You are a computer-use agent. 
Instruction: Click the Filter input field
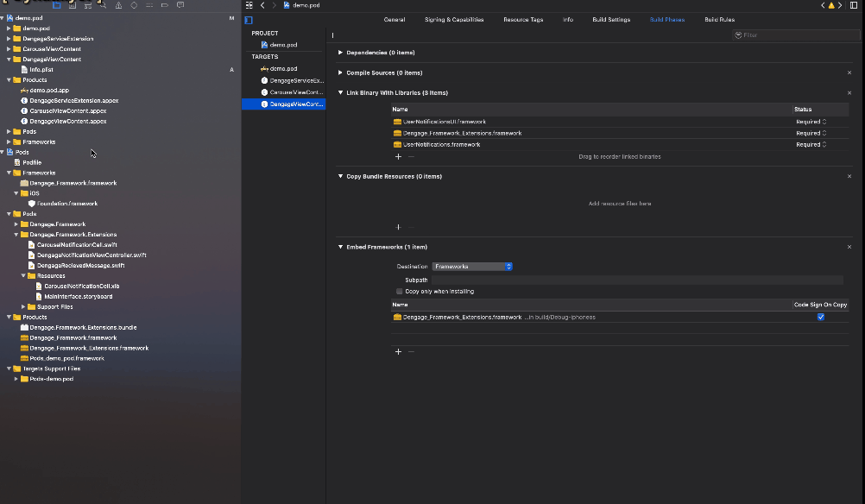tap(796, 35)
